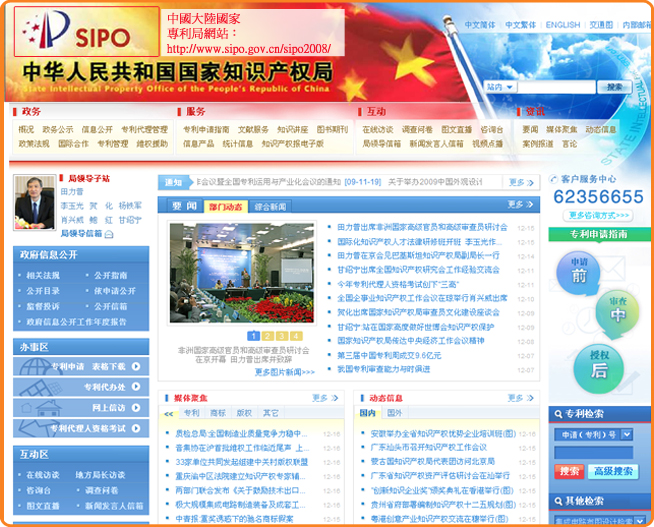Click previous arrows in 媒体聚焦 tabs
654x527 pixels.
[x=169, y=414]
